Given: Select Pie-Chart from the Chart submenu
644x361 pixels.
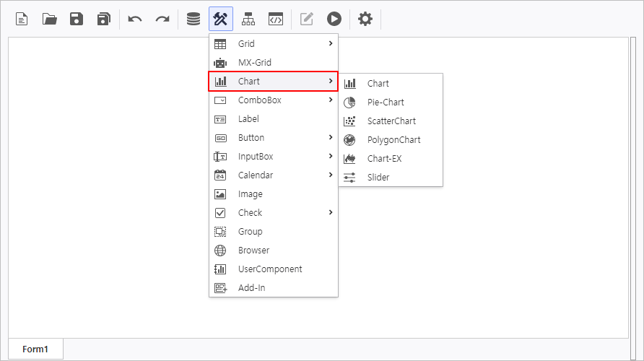Looking at the screenshot, I should pos(386,103).
